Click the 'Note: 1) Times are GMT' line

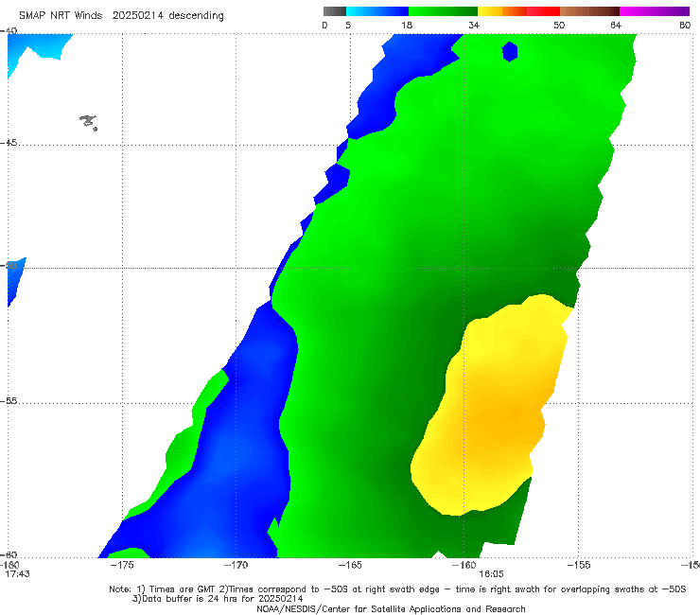coord(397,589)
